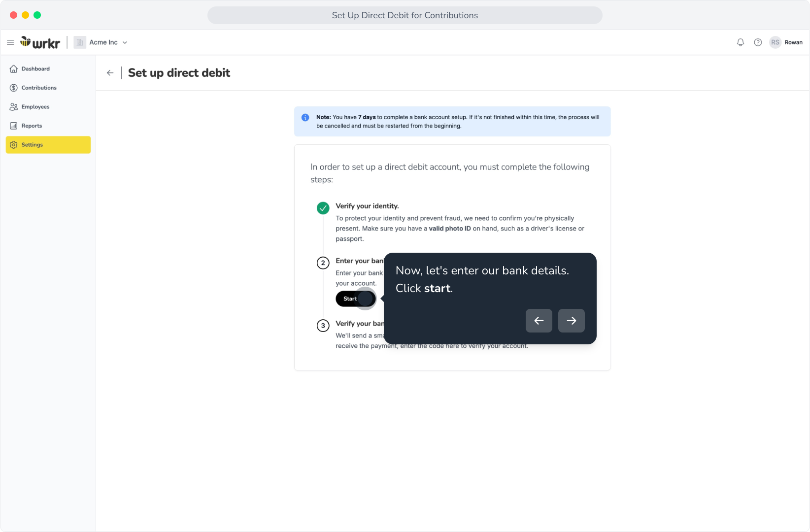Click the blue info icon in note
This screenshot has width=810, height=532.
(x=305, y=117)
